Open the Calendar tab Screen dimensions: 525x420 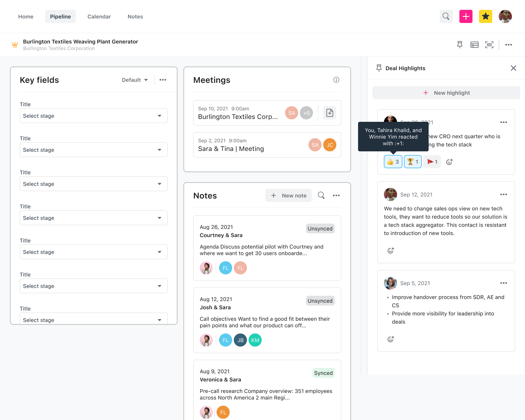click(x=99, y=16)
